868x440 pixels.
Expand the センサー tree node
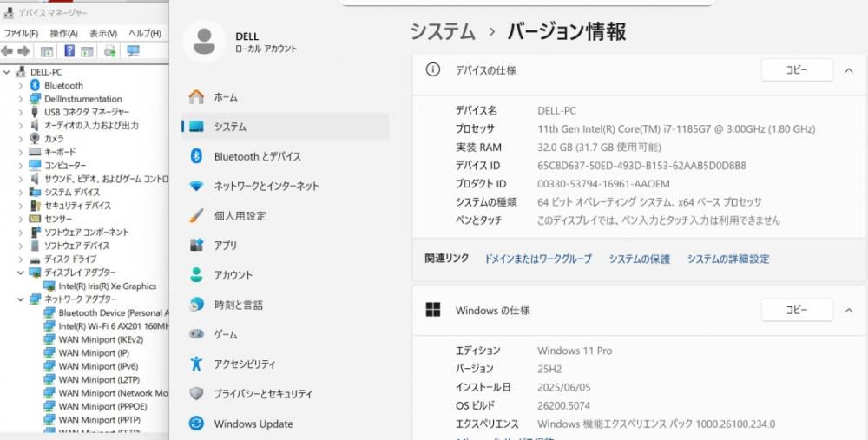[x=21, y=219]
